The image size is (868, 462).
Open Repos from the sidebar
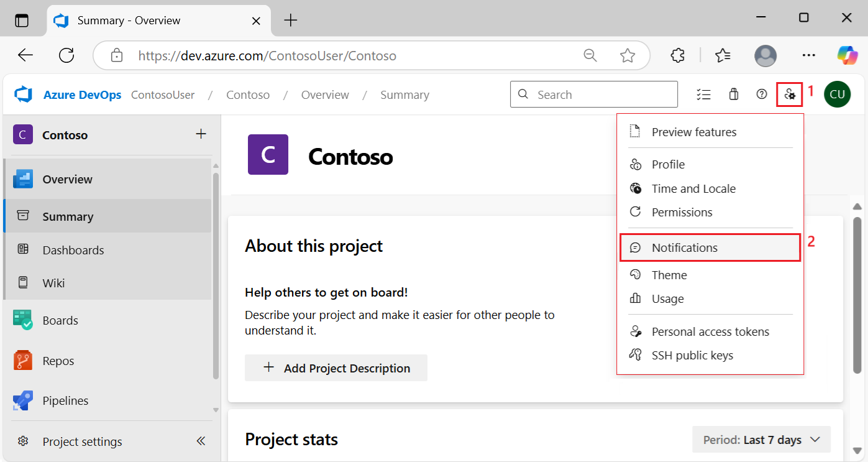tap(59, 360)
